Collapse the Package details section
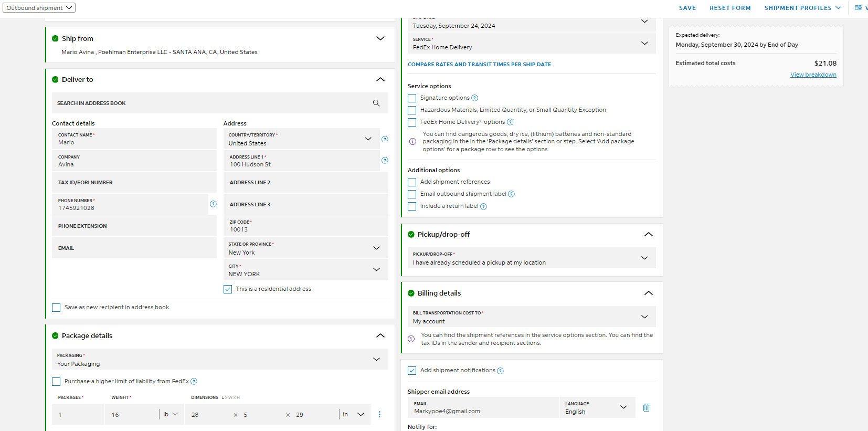The width and height of the screenshot is (868, 431). click(380, 335)
